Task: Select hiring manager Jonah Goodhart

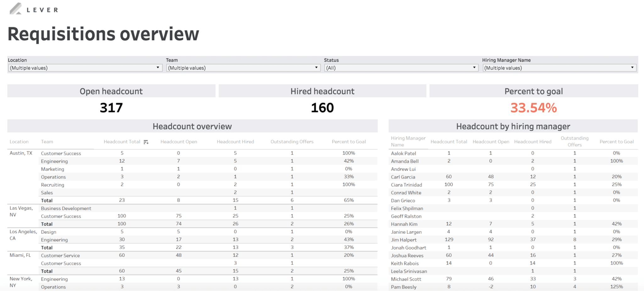Action: click(408, 248)
